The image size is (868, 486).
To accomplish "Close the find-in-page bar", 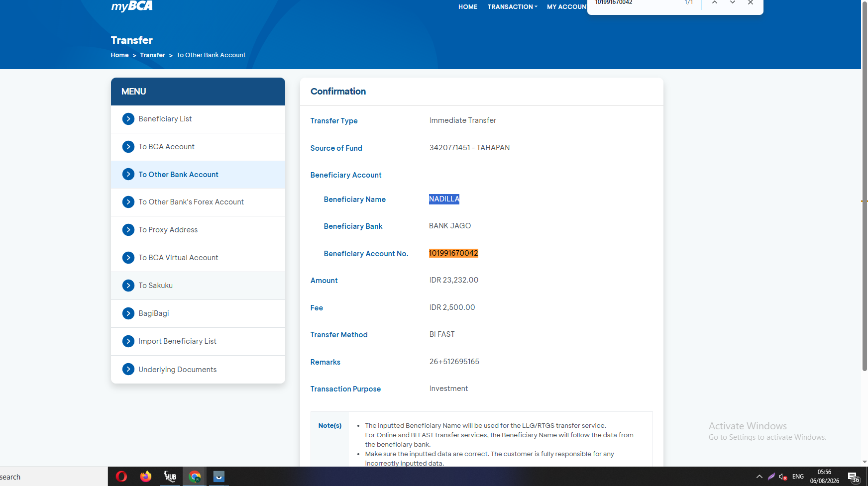I will [x=751, y=2].
